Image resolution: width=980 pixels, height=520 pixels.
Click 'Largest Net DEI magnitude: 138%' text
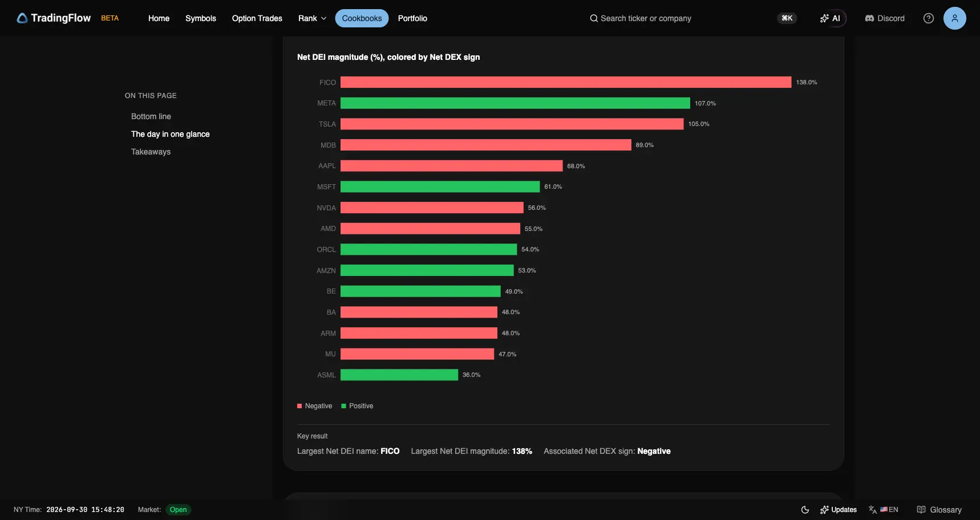click(472, 451)
